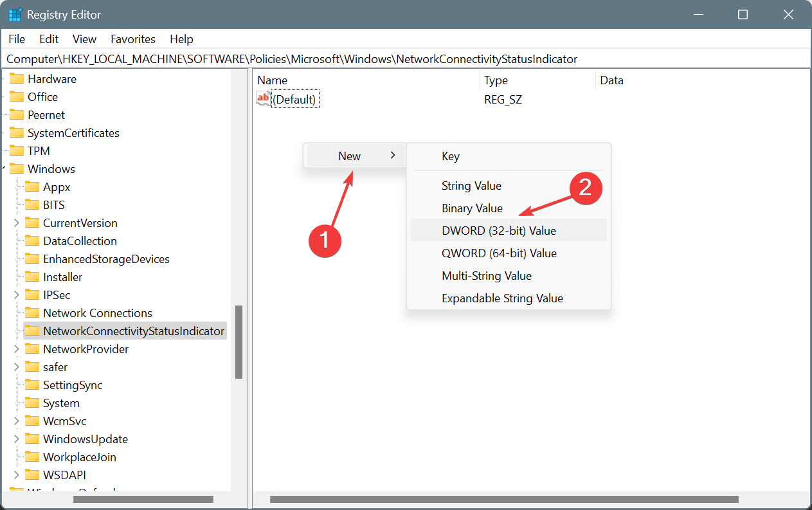Select the EnhancedStorageDevices key label
This screenshot has width=812, height=510.
pos(106,259)
